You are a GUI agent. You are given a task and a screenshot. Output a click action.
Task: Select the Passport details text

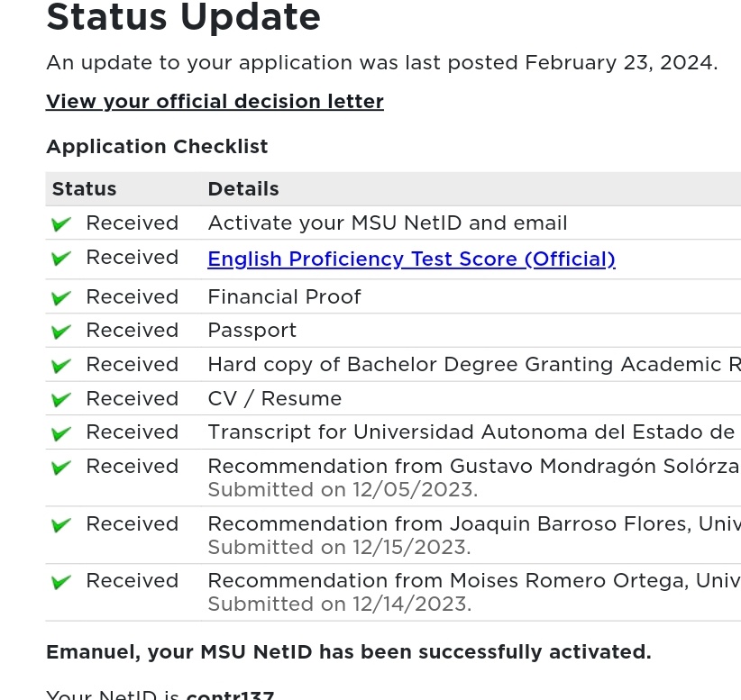(x=252, y=331)
